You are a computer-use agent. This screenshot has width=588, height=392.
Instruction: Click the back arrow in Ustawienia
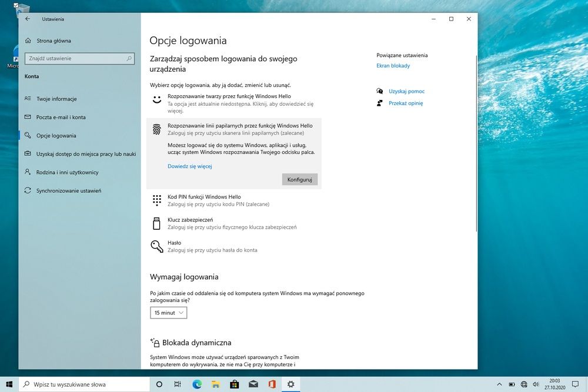pos(28,19)
